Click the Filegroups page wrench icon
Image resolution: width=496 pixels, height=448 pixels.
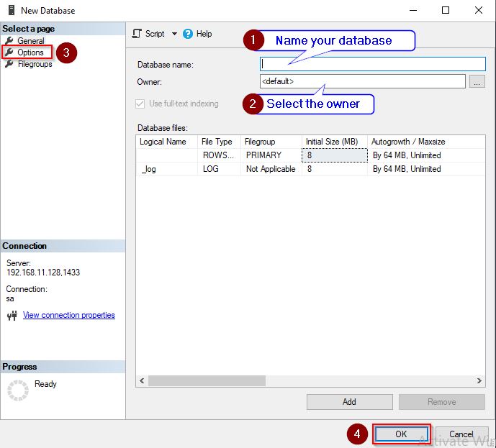pos(9,64)
